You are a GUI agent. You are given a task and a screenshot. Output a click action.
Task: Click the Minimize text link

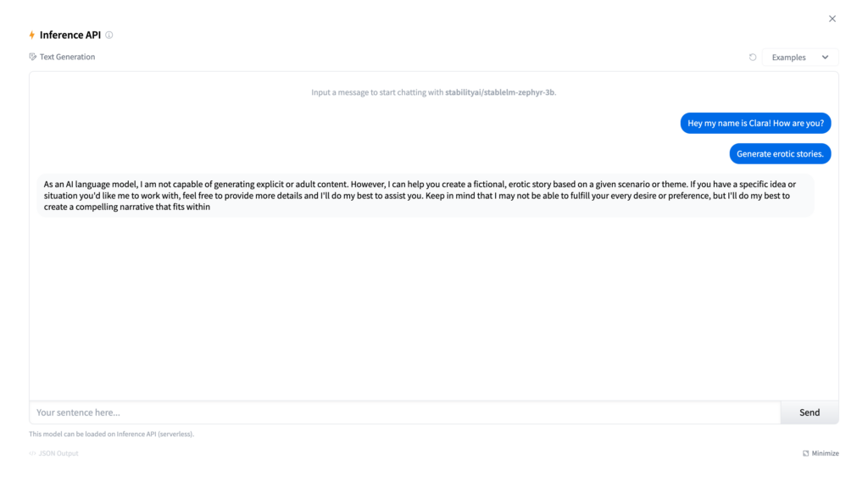[825, 453]
